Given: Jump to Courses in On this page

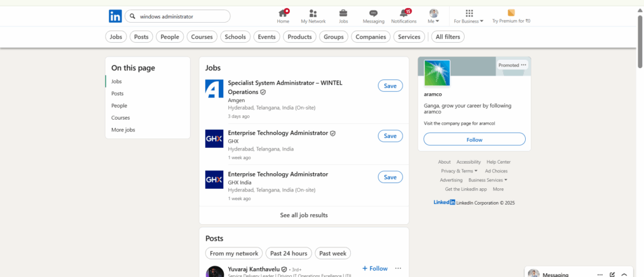Looking at the screenshot, I should pyautogui.click(x=120, y=118).
